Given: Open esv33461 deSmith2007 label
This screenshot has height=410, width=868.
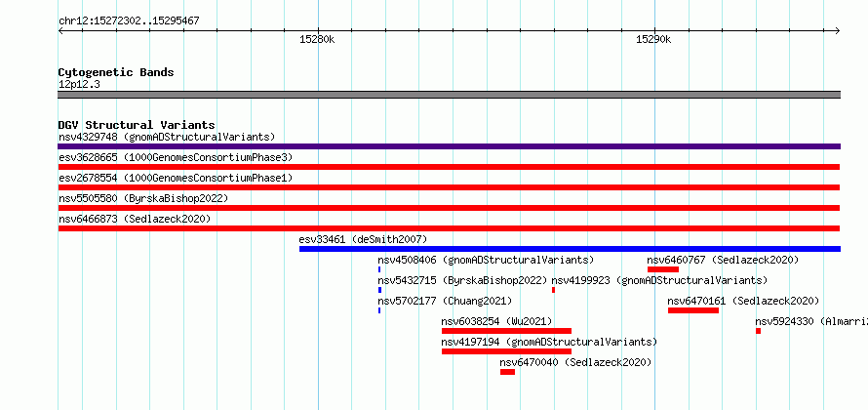Looking at the screenshot, I should pyautogui.click(x=363, y=239).
